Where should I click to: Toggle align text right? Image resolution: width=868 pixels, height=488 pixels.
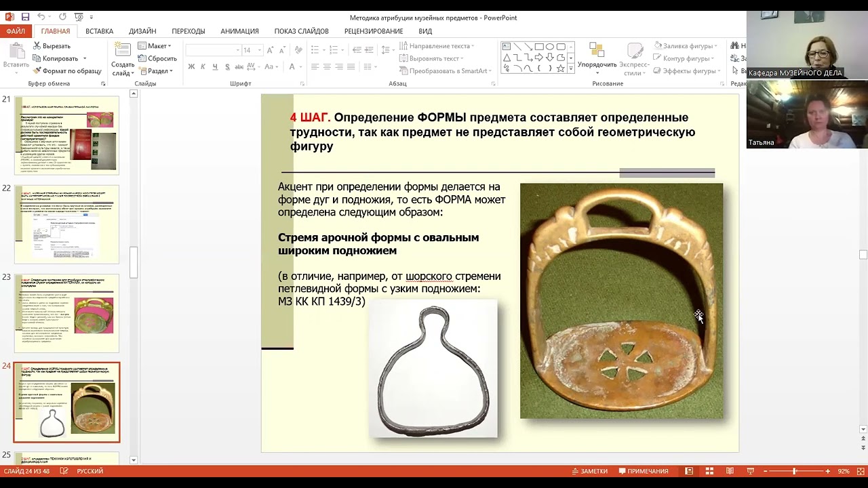point(339,66)
